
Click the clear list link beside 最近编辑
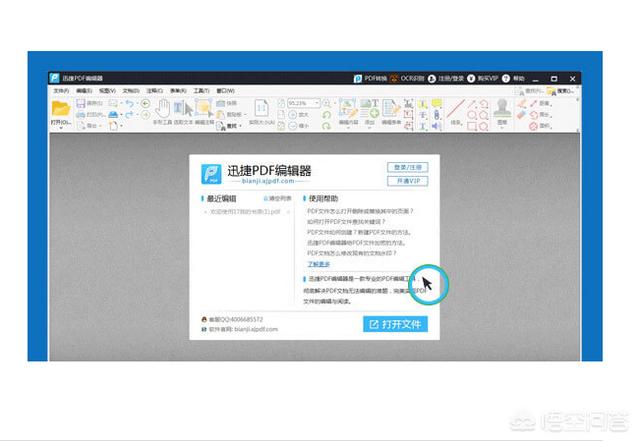click(278, 198)
